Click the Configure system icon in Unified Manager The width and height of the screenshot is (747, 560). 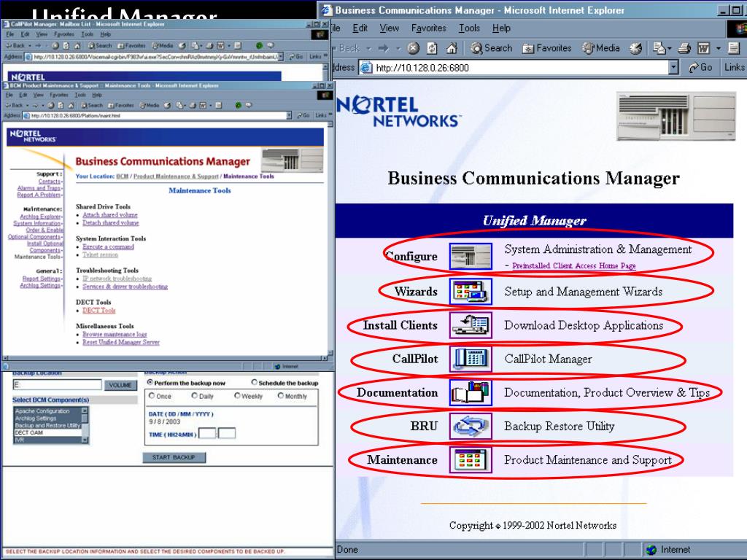click(471, 256)
